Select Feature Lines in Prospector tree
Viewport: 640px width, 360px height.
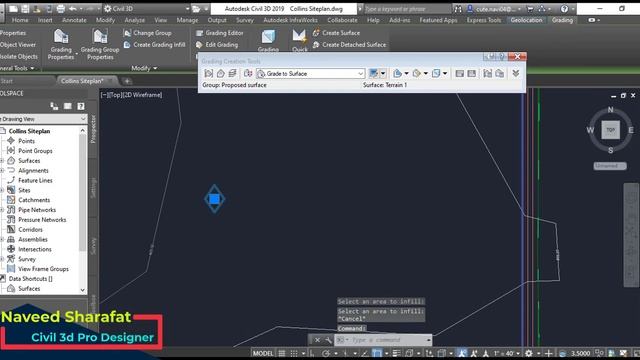(35, 180)
